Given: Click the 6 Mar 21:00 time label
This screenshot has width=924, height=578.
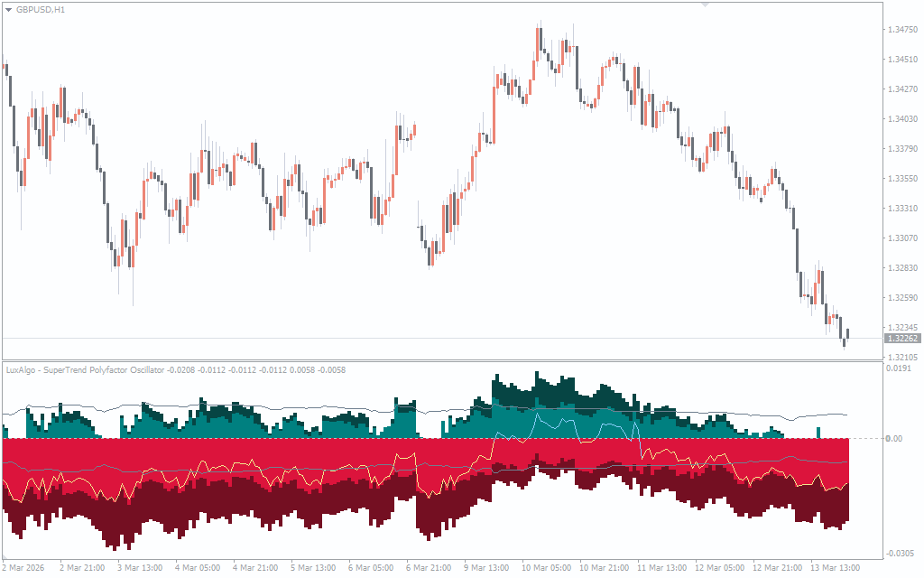Looking at the screenshot, I should pyautogui.click(x=429, y=568).
